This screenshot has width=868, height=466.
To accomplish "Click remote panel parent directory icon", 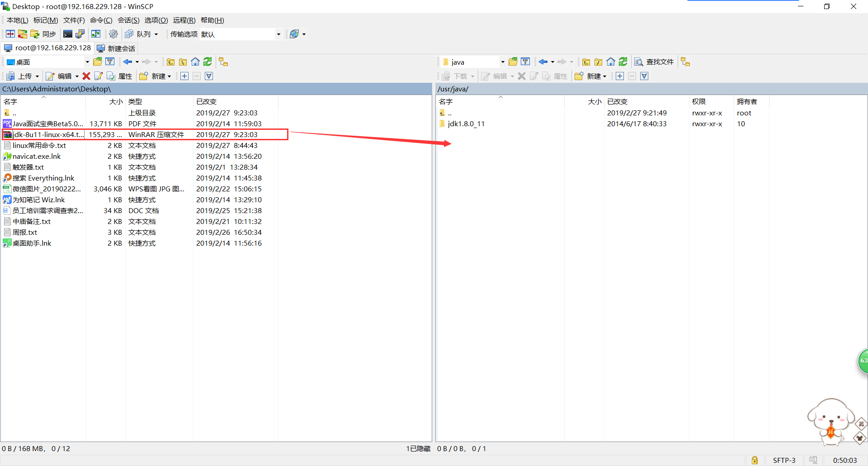I will (x=586, y=62).
